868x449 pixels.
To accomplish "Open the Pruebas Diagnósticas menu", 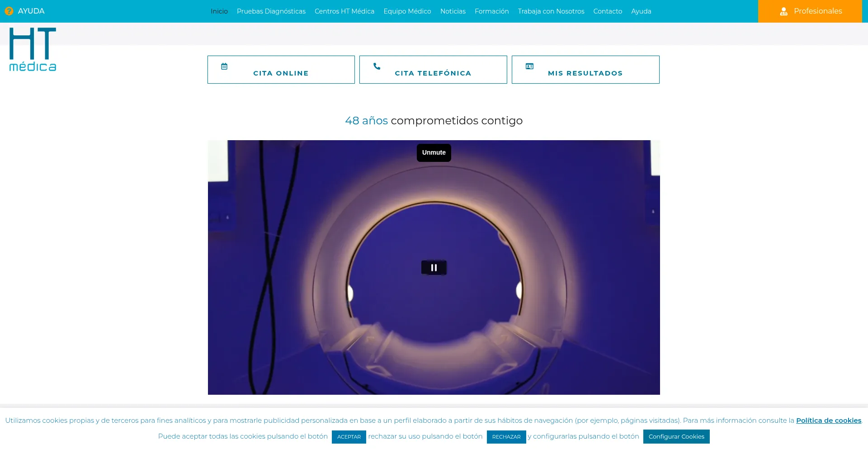I will [x=271, y=11].
